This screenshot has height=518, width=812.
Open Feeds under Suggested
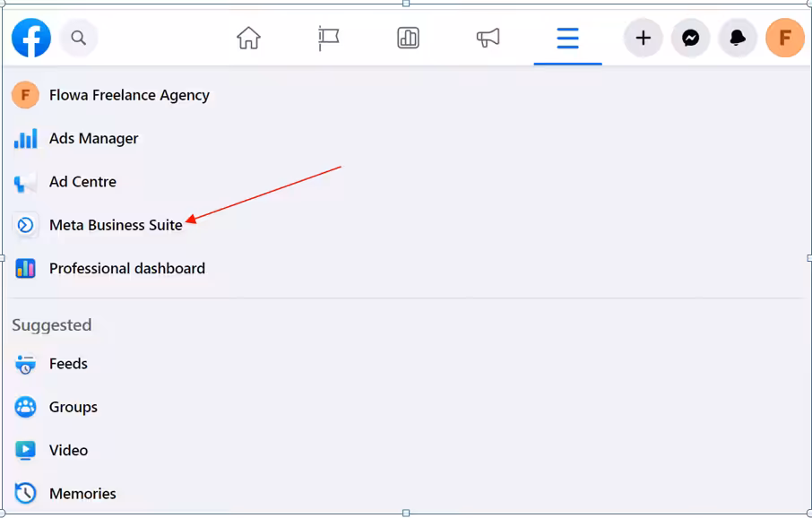click(68, 364)
